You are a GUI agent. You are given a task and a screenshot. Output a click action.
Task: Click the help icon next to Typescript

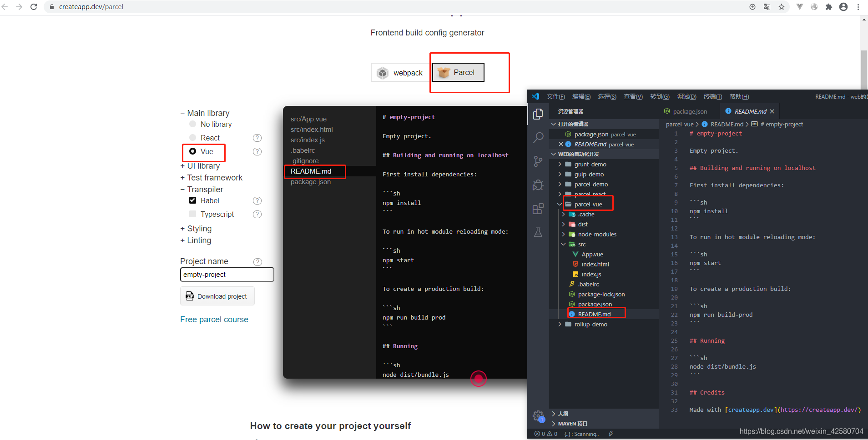point(257,214)
